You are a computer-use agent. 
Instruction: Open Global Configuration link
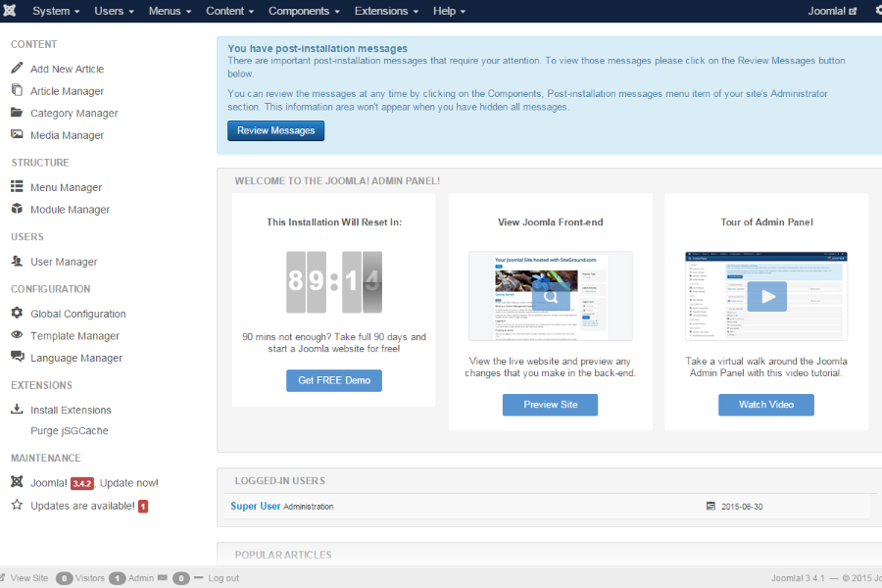78,314
